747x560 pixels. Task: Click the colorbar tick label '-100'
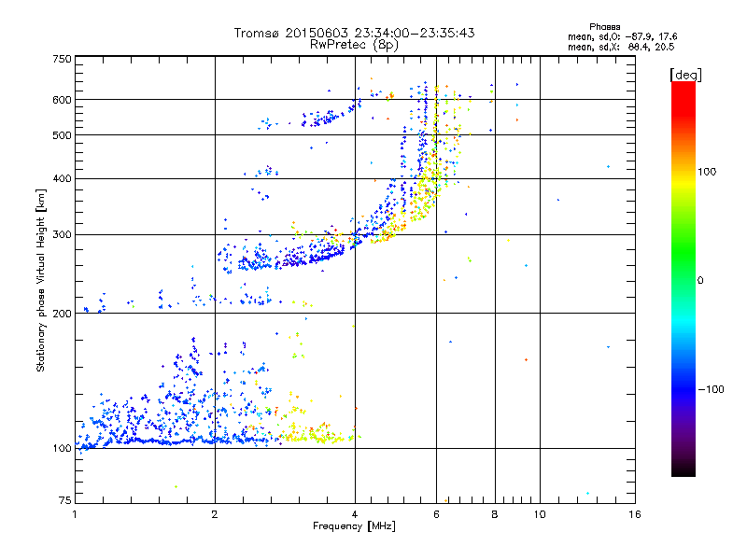711,389
